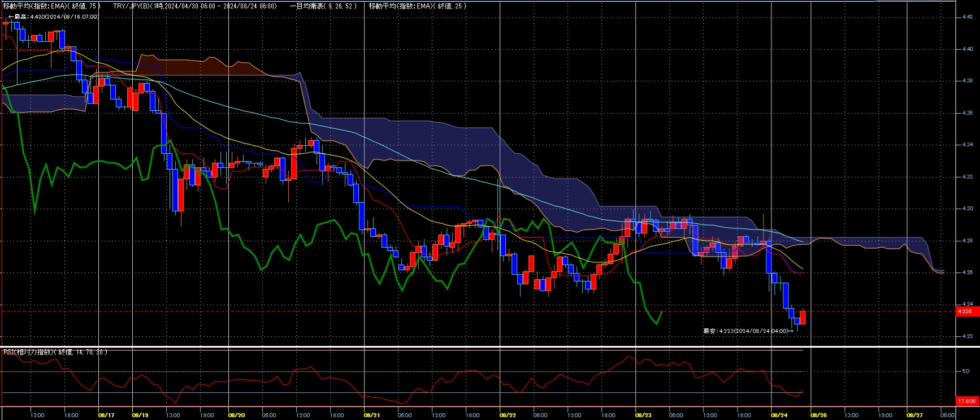Click the 13:00 time label after 08/26
The height and width of the screenshot is (420, 980).
(851, 415)
